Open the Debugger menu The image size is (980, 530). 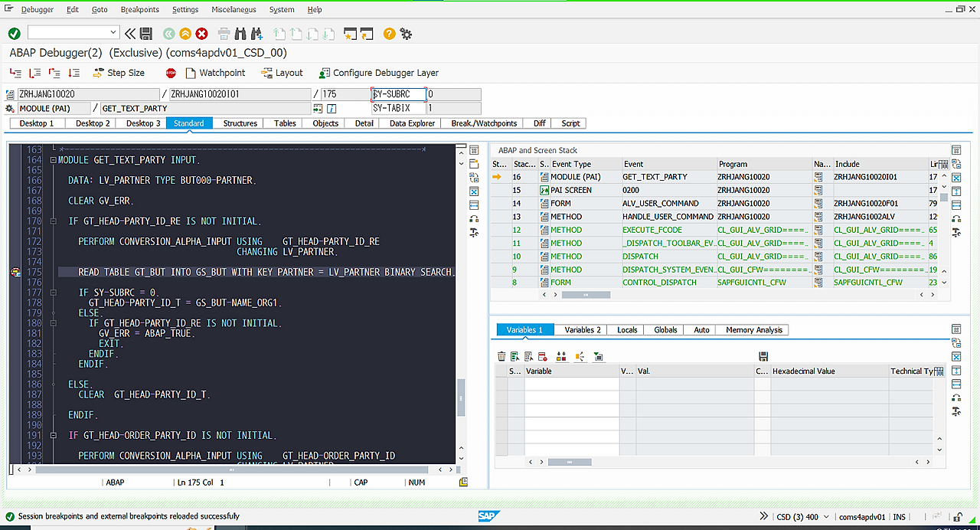click(38, 10)
